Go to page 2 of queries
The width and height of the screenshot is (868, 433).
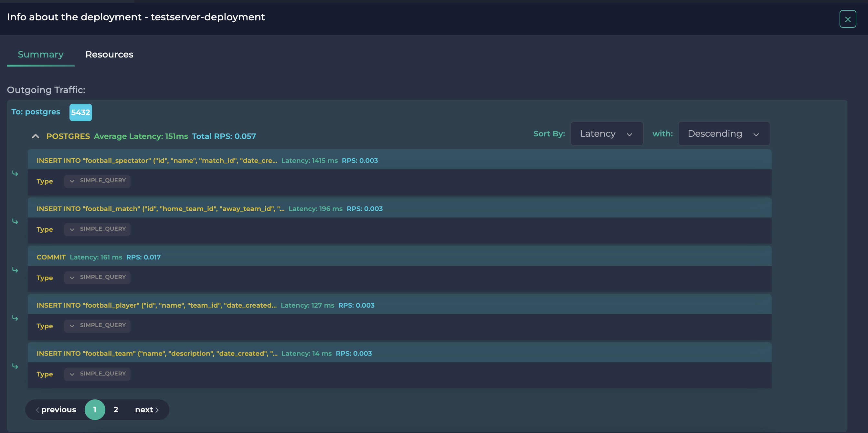(116, 409)
